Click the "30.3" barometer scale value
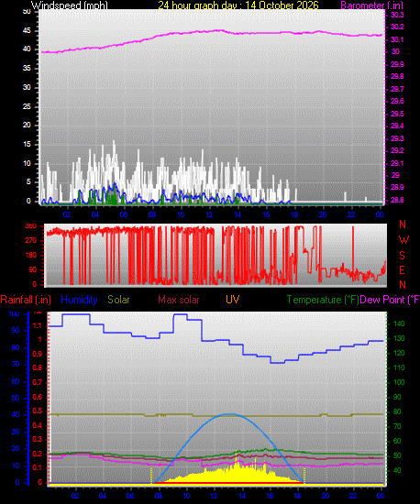The width and height of the screenshot is (420, 504). tap(397, 15)
